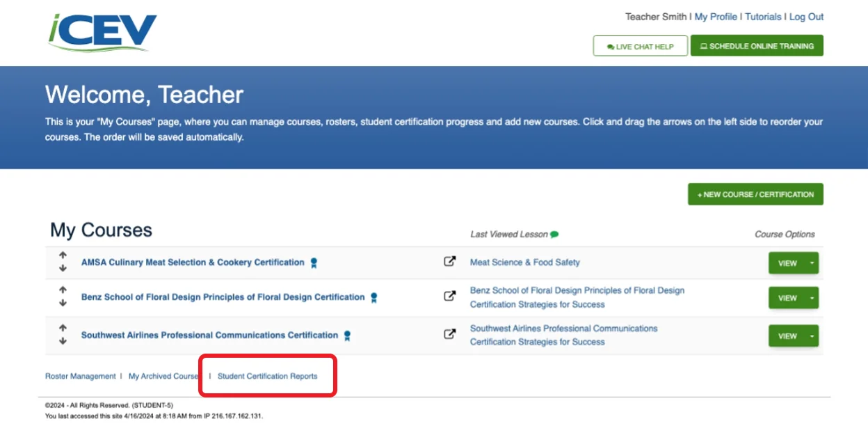The width and height of the screenshot is (868, 442).
Task: Click certification ribbon icon beside Benz School course
Action: point(373,297)
